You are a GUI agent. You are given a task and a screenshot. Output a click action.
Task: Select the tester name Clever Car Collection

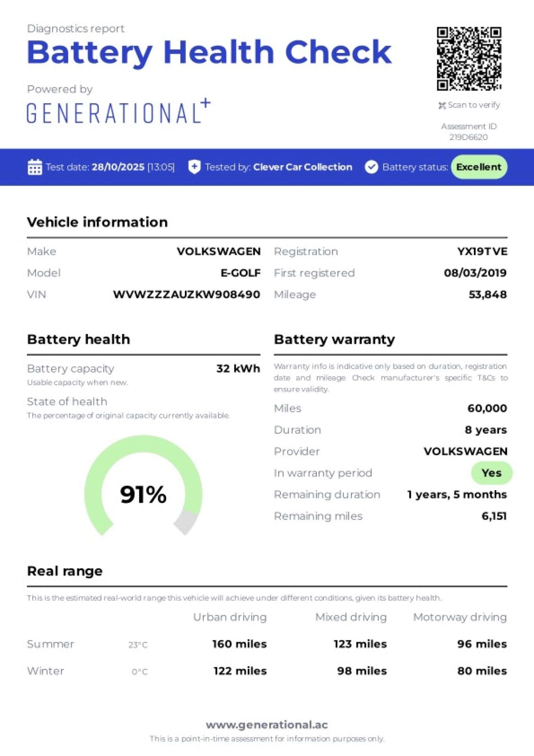[303, 167]
